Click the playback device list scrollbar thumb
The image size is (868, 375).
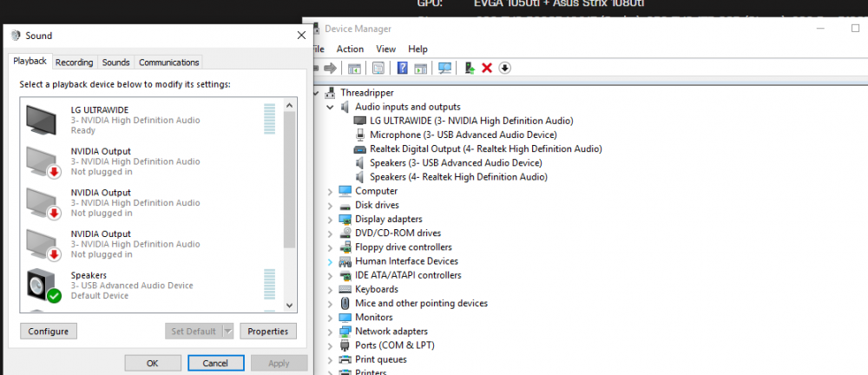[x=290, y=180]
